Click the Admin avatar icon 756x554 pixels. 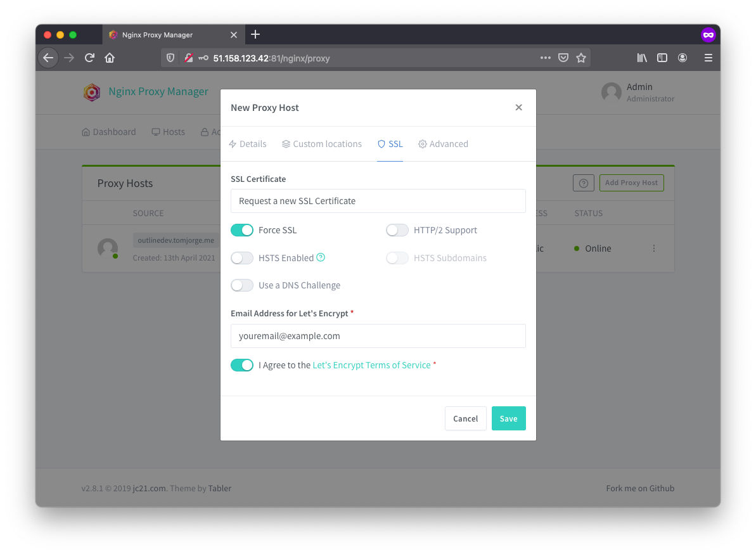pos(612,92)
